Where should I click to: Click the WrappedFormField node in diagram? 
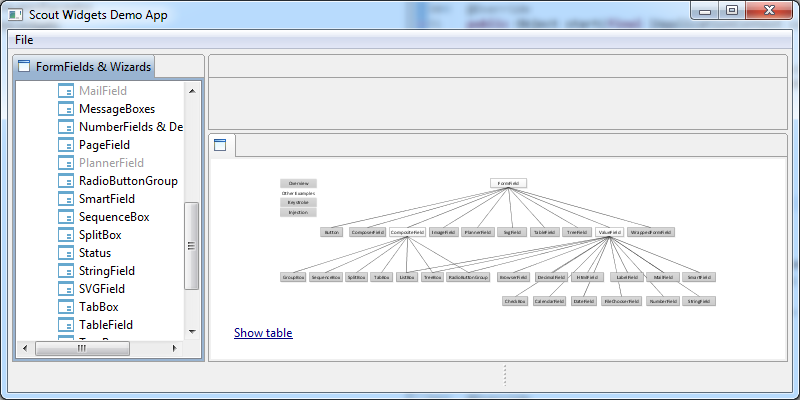tap(651, 232)
